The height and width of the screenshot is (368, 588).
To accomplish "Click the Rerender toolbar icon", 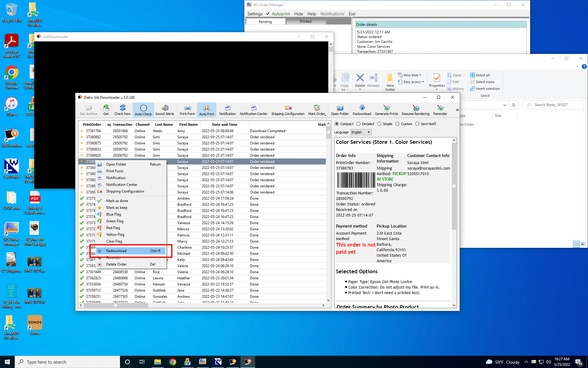I will [440, 109].
